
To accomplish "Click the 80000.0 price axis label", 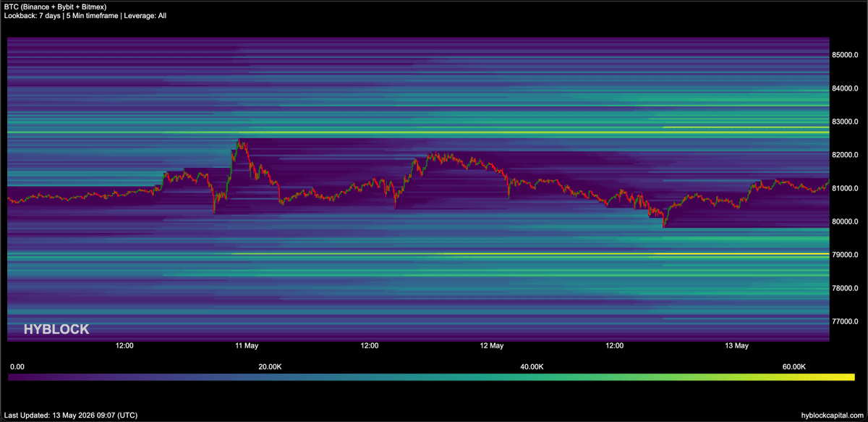I will pos(846,221).
